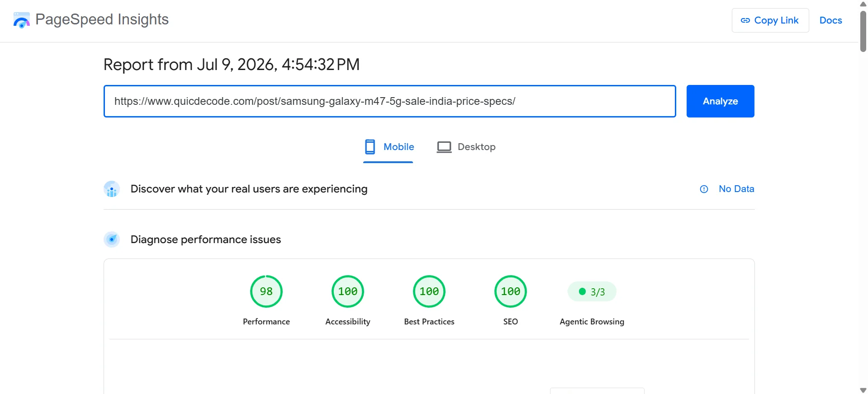868x394 pixels.
Task: Click the Performance label
Action: (x=266, y=322)
